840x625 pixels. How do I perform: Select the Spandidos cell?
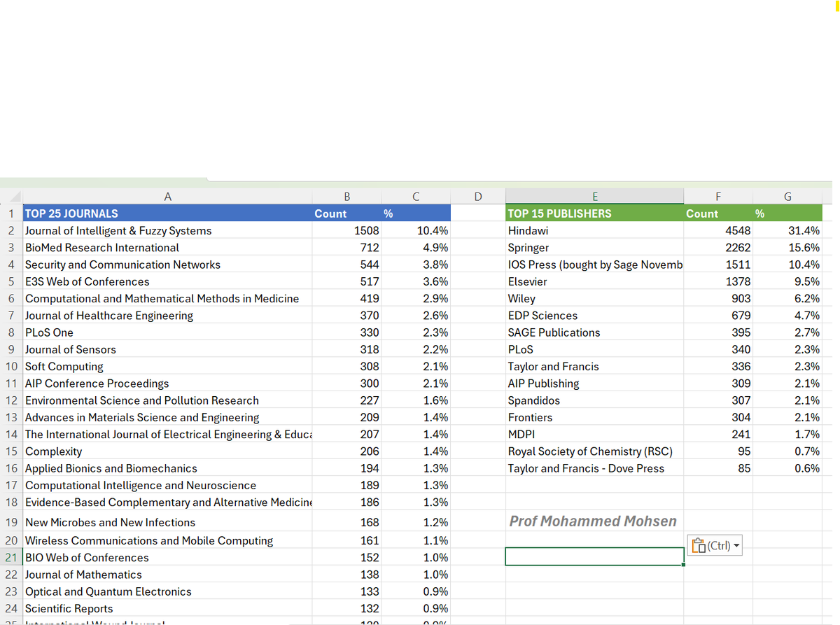click(x=594, y=400)
